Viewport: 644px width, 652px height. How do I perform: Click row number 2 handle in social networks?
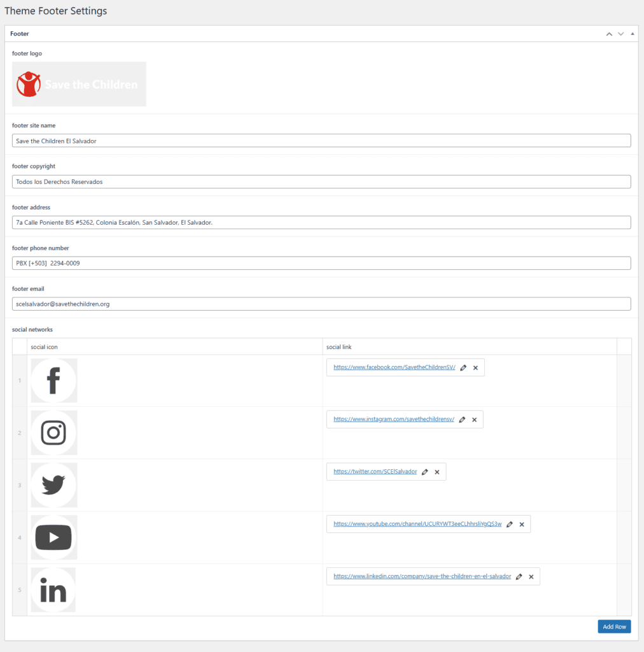(20, 433)
